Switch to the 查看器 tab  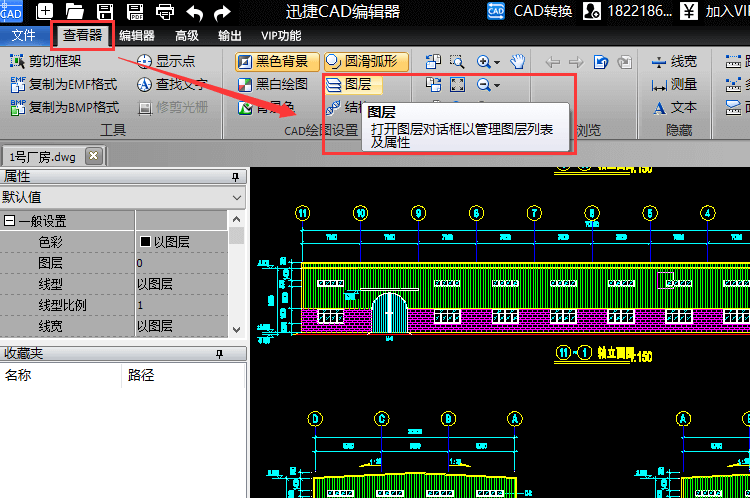click(x=82, y=35)
